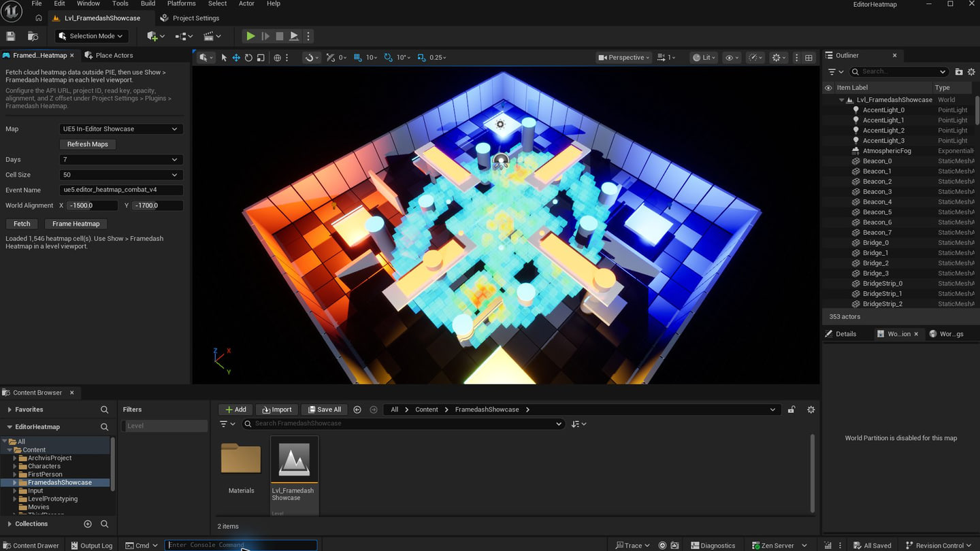
Task: Open the Build menu
Action: coord(148,3)
